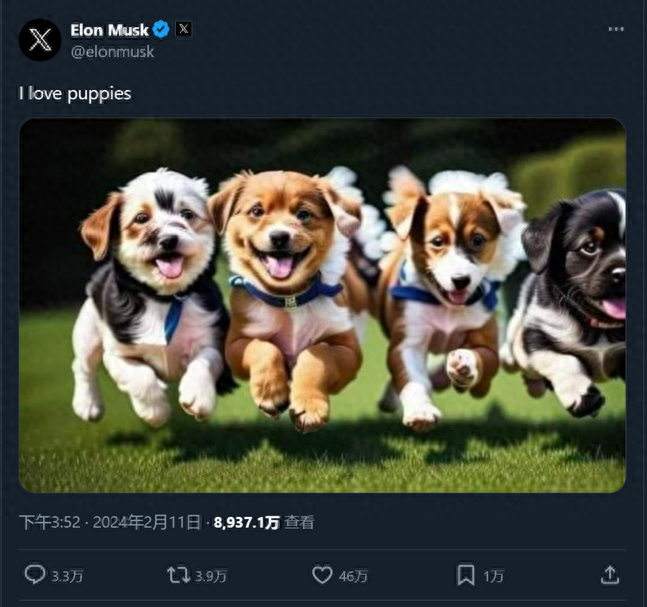
Task: Click the blue verified checkmark badge
Action: pyautogui.click(x=161, y=30)
